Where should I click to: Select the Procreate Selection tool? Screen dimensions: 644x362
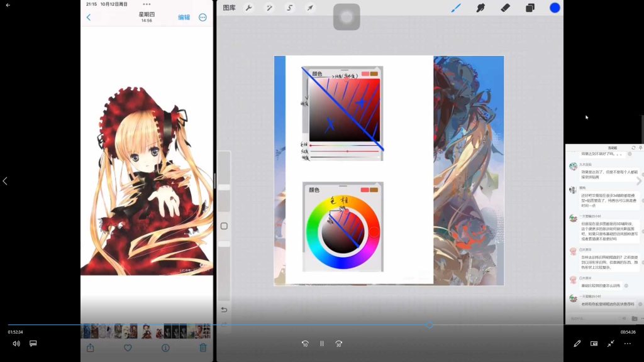pos(289,8)
